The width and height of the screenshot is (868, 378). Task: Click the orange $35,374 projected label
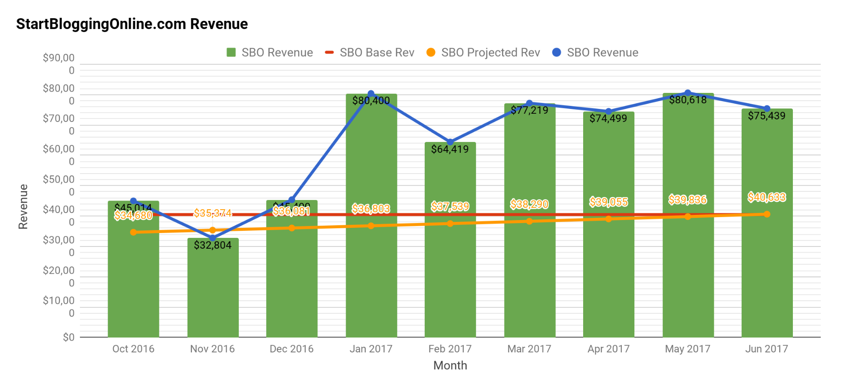click(212, 213)
